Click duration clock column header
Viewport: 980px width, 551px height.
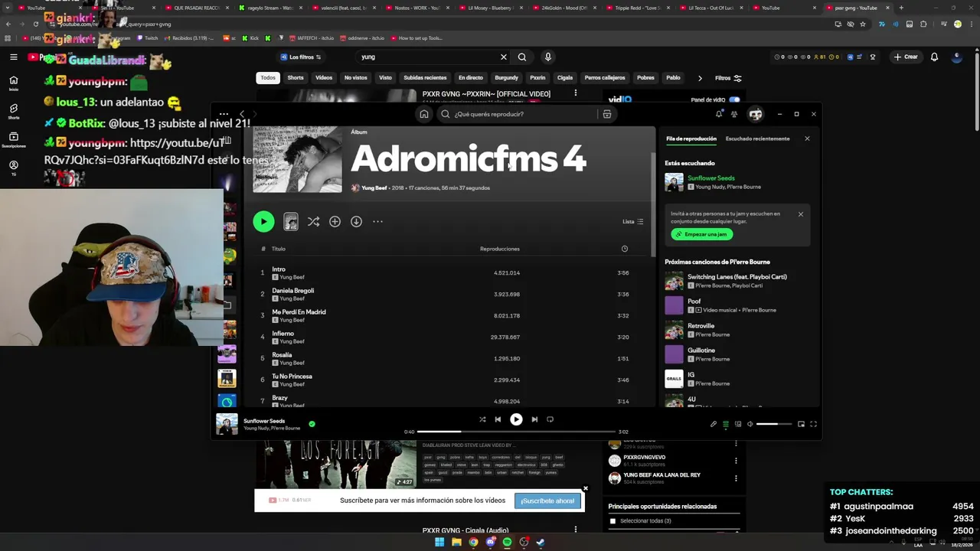[624, 249]
